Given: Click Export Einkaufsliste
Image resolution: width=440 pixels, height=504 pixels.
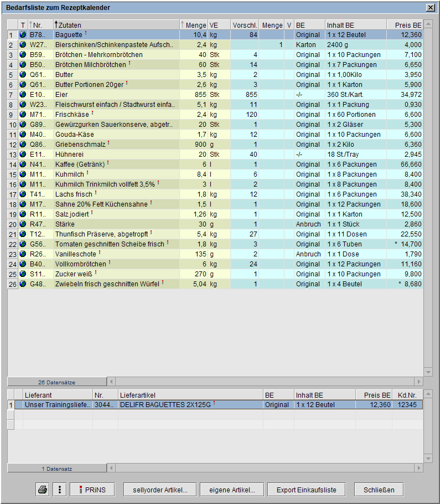Looking at the screenshot, I should click(x=306, y=490).
